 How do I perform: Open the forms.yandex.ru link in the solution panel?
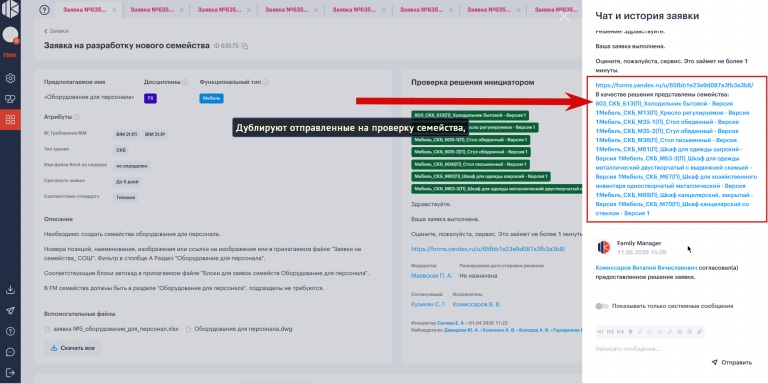point(488,249)
